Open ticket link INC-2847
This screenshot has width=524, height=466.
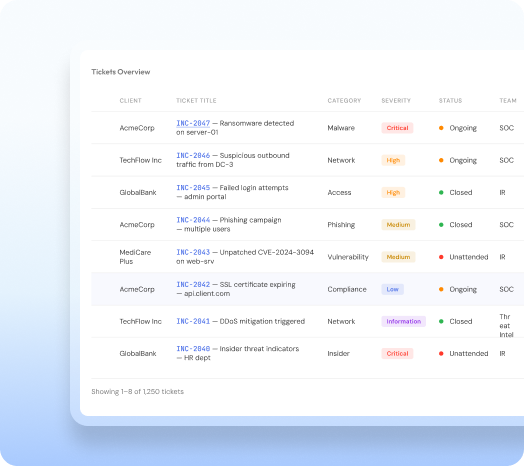pyautogui.click(x=193, y=123)
